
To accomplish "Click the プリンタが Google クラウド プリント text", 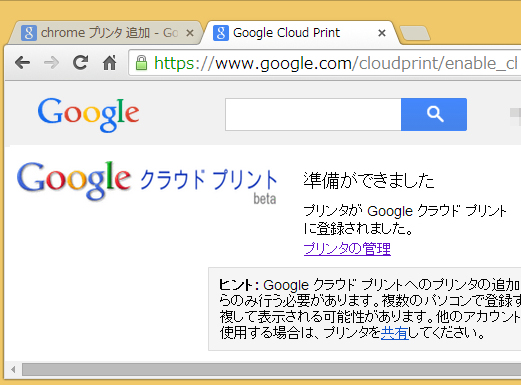I will click(x=405, y=211).
